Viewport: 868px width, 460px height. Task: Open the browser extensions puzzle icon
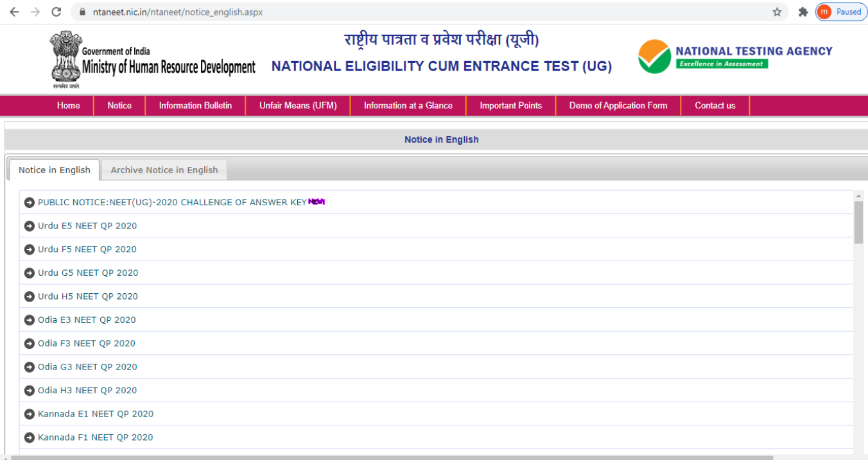[803, 12]
